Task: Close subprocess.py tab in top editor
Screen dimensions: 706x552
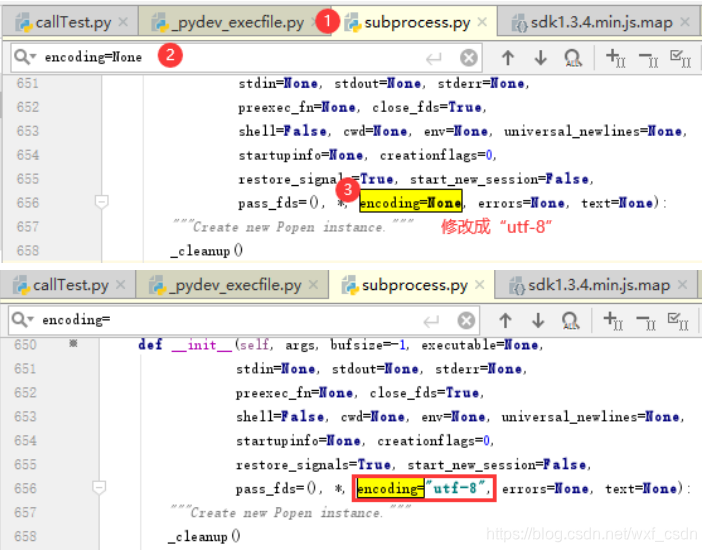Action: pos(482,22)
